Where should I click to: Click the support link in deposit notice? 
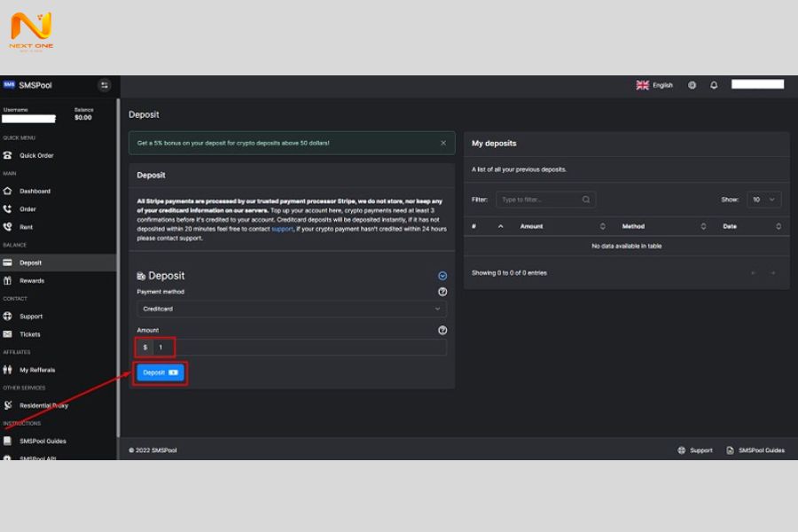click(282, 229)
